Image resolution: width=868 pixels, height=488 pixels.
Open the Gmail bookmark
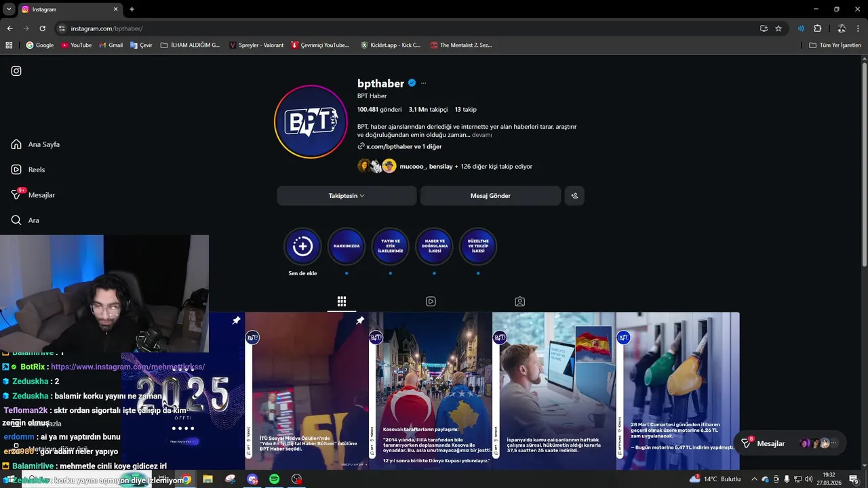(111, 45)
